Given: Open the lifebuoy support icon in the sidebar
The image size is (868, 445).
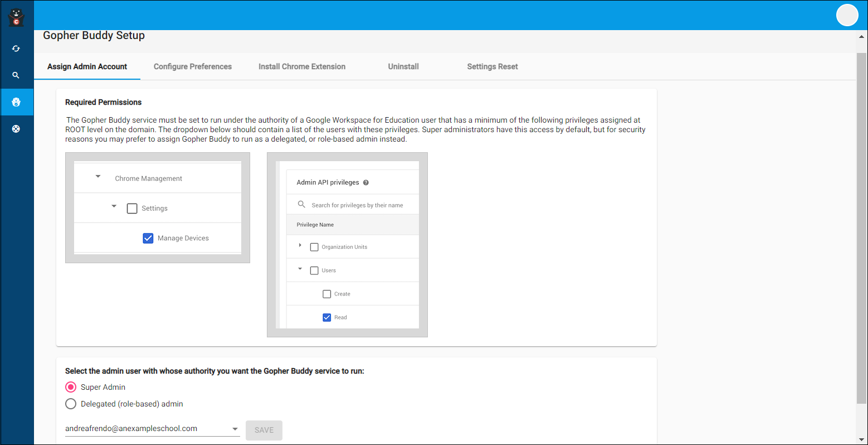Looking at the screenshot, I should click(16, 129).
